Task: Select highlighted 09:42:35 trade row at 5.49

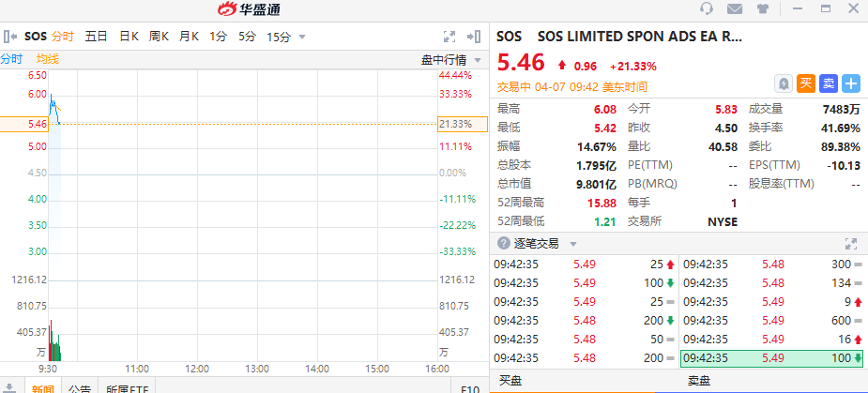Action: click(771, 357)
